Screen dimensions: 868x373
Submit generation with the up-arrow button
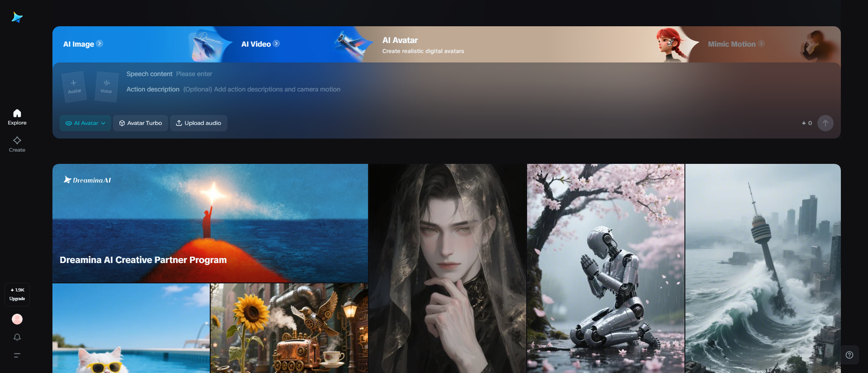coord(826,123)
